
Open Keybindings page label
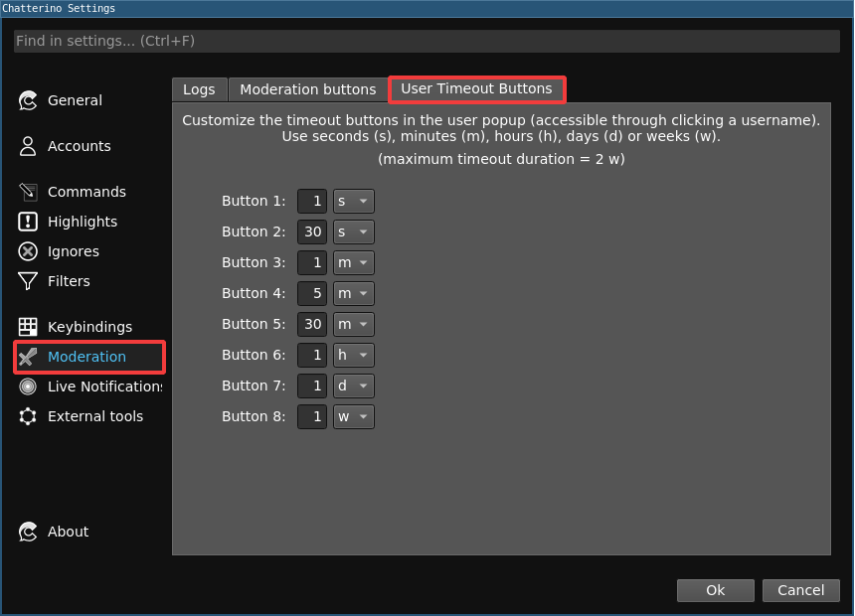coord(89,327)
